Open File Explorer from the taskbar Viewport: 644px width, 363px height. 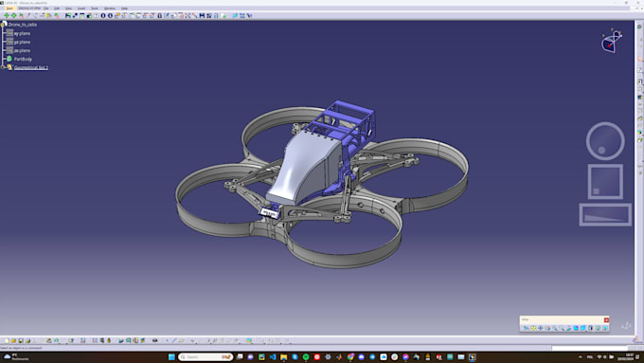tap(284, 356)
